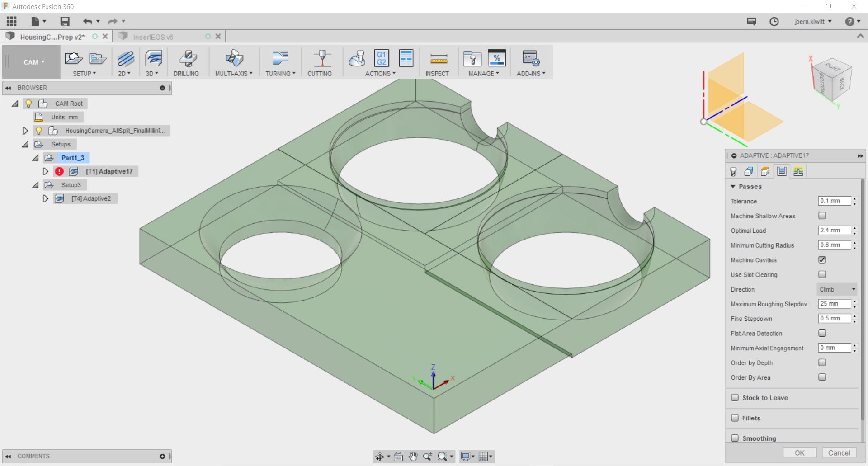This screenshot has width=868, height=466.
Task: Enable Flat Area Detection checkbox
Action: coord(822,333)
